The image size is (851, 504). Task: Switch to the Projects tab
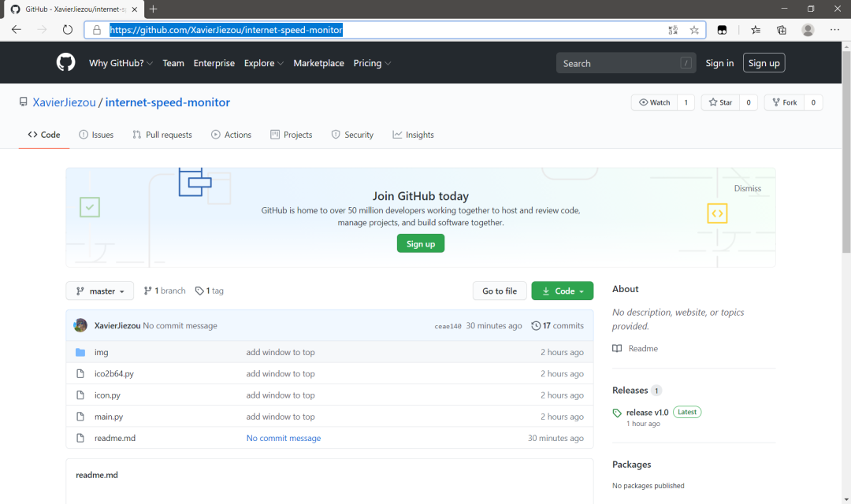point(292,135)
